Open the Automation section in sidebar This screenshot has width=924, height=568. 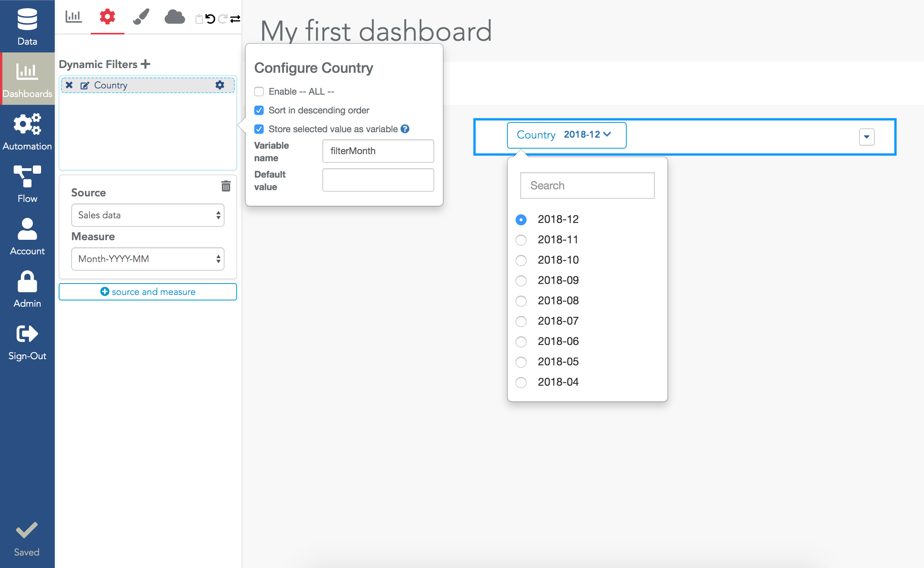(27, 132)
